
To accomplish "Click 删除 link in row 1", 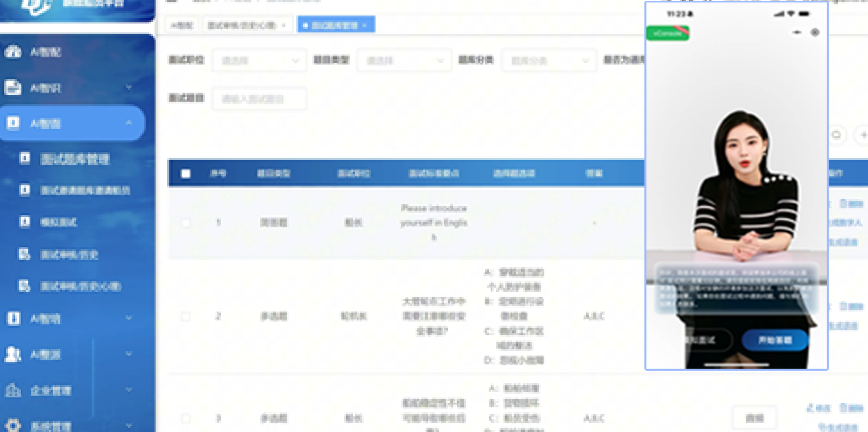I will click(852, 204).
